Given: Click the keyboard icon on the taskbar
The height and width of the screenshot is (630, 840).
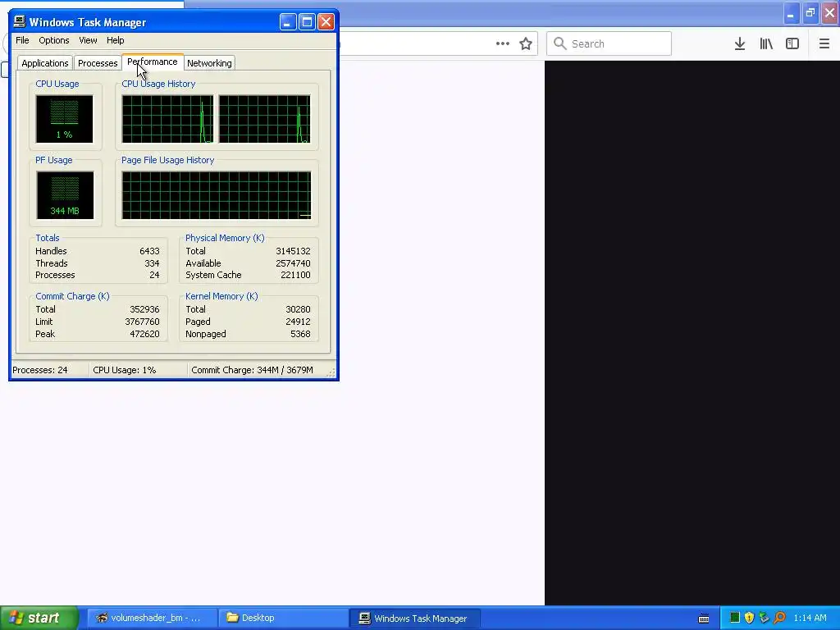Looking at the screenshot, I should [704, 619].
